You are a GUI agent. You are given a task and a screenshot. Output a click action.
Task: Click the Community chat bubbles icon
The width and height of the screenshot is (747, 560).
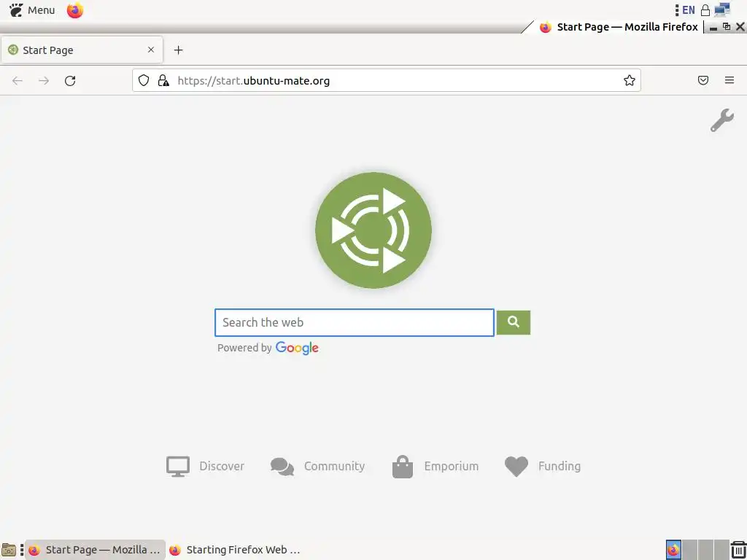click(282, 467)
